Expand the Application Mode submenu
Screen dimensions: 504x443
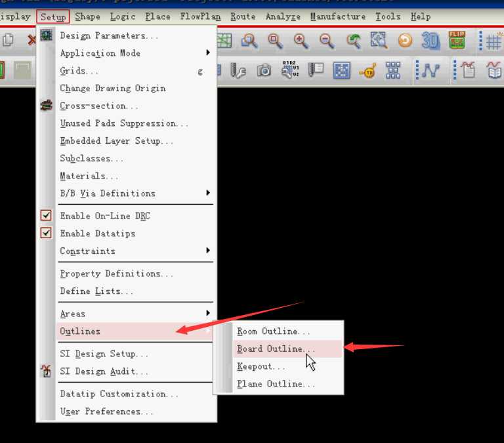(135, 53)
